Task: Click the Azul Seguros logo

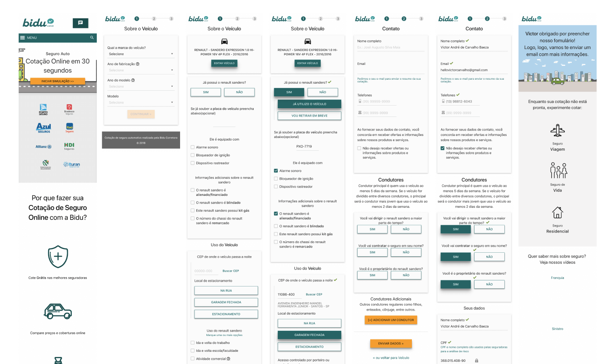Action: point(43,128)
